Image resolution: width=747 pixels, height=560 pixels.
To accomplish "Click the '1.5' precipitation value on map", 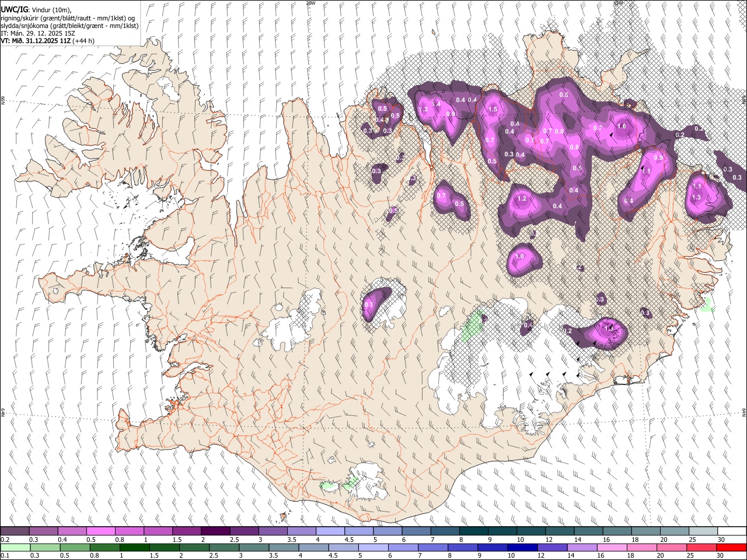I will (493, 109).
